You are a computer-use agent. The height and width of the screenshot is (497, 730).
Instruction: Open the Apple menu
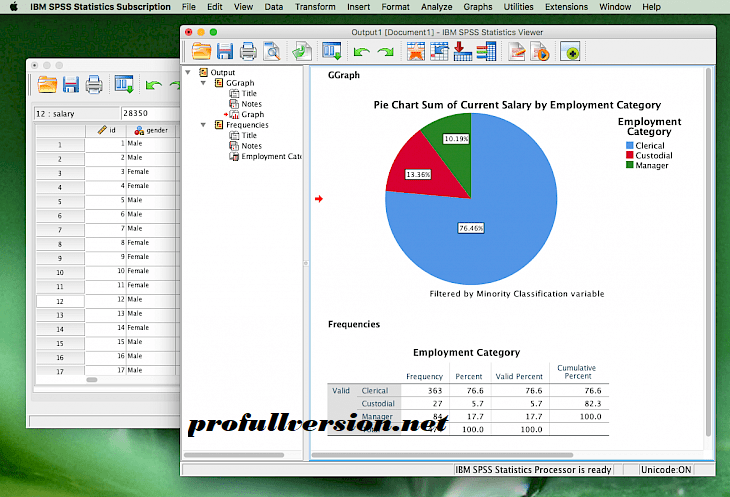(14, 7)
